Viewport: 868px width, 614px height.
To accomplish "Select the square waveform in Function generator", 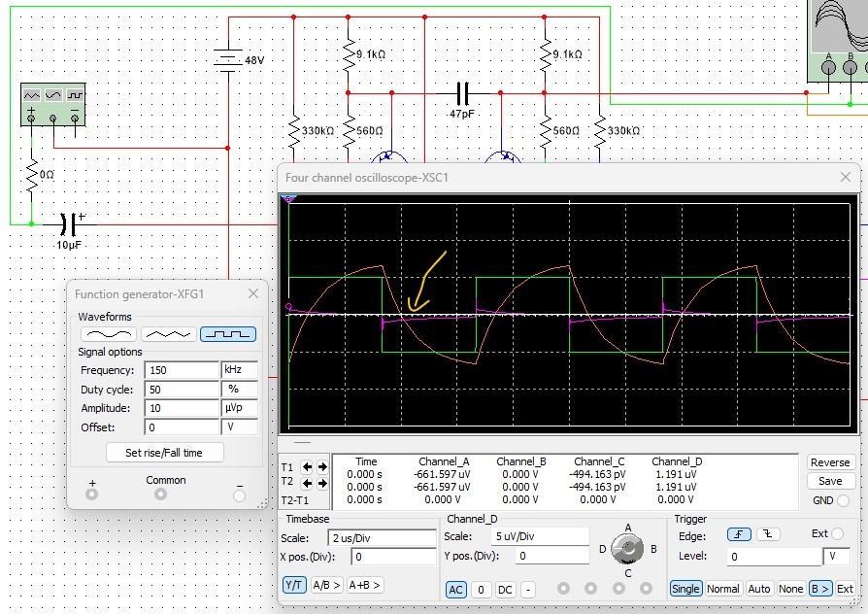I will pos(228,334).
